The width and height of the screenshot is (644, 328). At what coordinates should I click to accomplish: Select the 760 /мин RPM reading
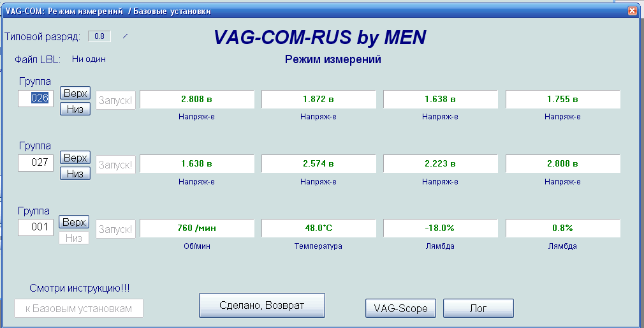pos(197,228)
